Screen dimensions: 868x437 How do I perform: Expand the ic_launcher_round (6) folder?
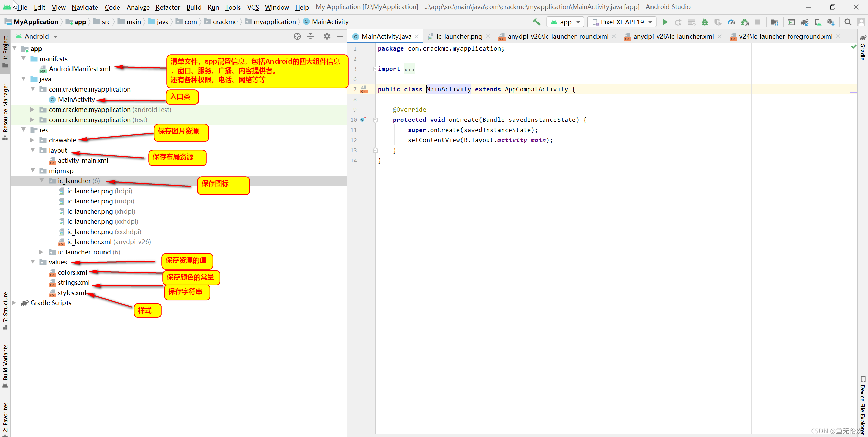pyautogui.click(x=41, y=252)
